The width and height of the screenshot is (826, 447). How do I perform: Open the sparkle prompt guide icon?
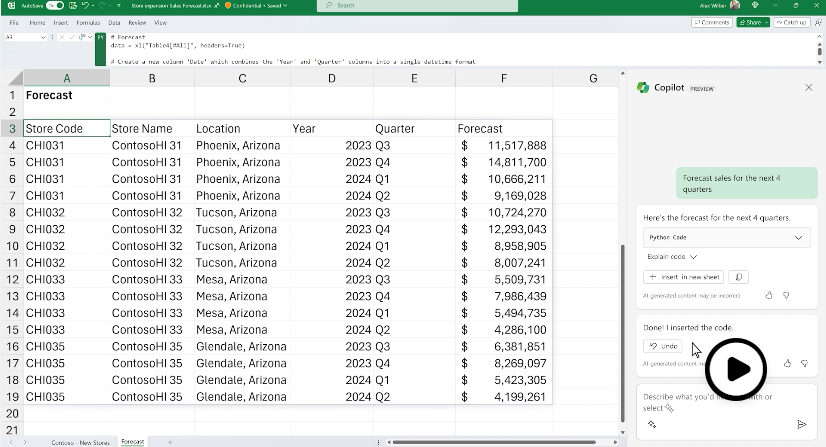tap(652, 424)
